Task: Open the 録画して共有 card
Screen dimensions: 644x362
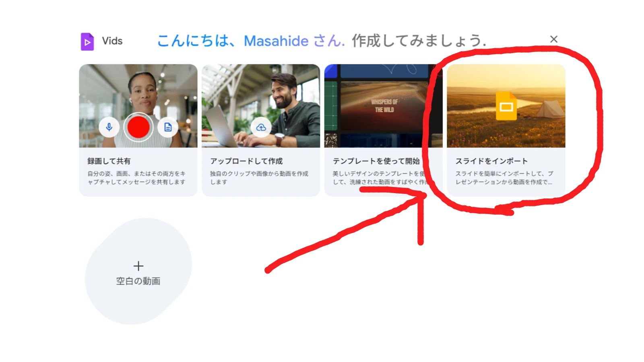Action: (x=138, y=130)
